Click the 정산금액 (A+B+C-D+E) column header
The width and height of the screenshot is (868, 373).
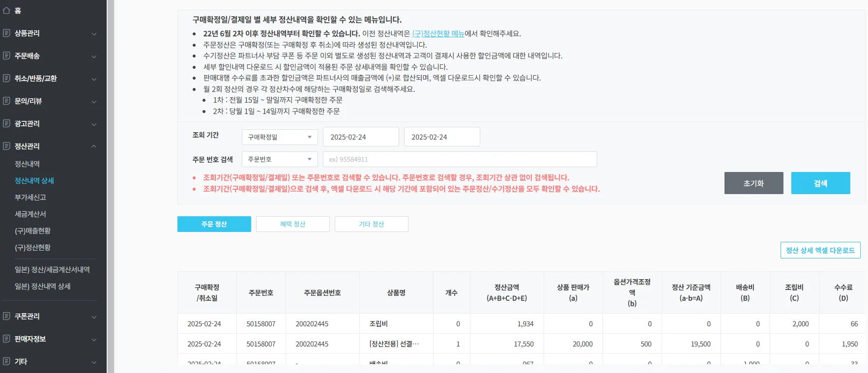tap(507, 292)
